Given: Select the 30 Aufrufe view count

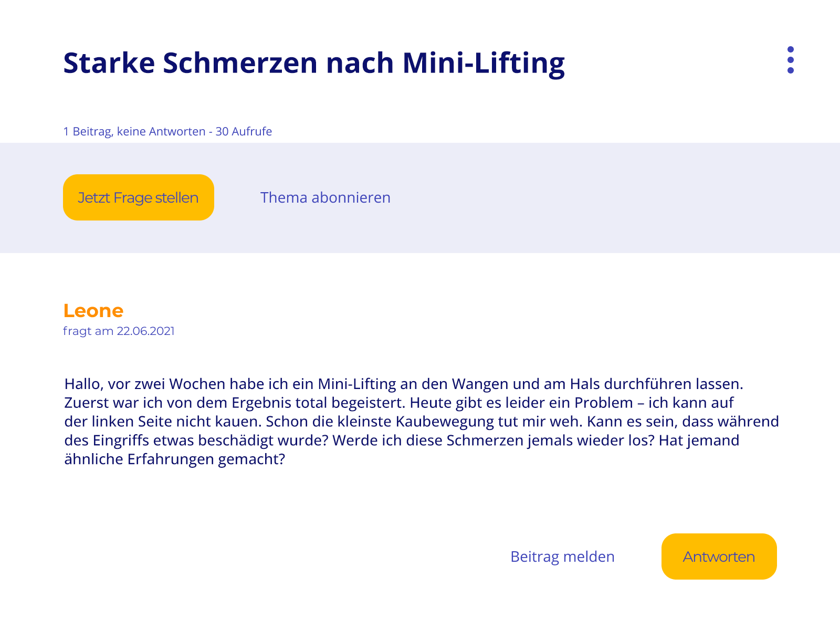Looking at the screenshot, I should 244,131.
